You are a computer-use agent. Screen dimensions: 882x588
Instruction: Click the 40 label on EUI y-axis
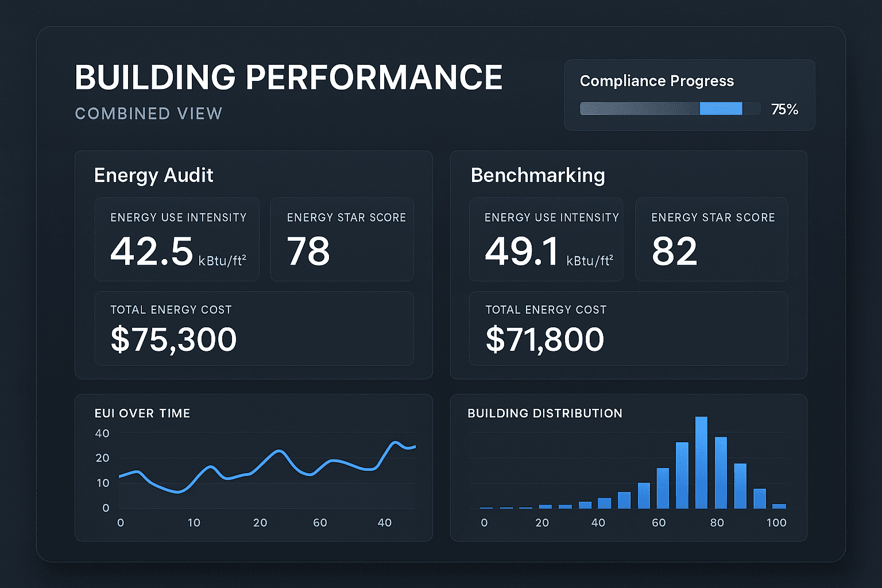pyautogui.click(x=102, y=434)
